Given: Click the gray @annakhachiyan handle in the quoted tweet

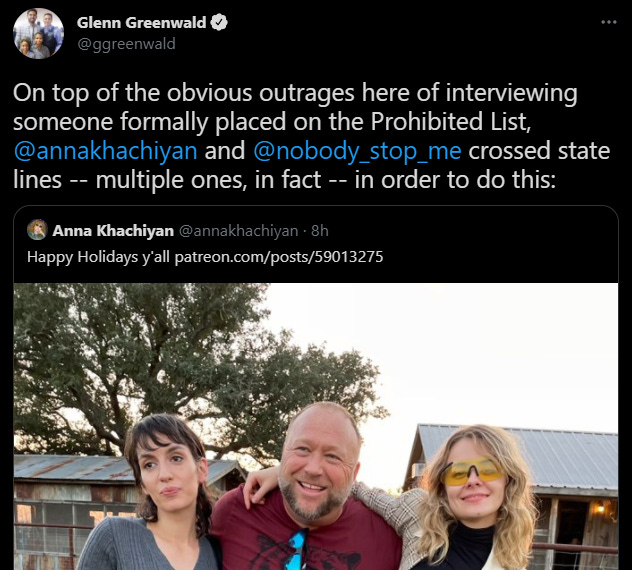Looking at the screenshot, I should tap(238, 231).
